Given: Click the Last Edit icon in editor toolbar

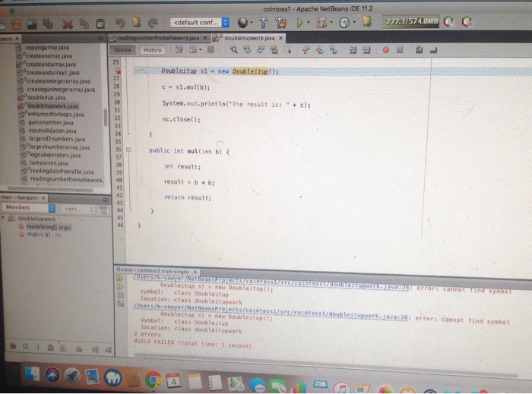Looking at the screenshot, I should pyautogui.click(x=179, y=50).
